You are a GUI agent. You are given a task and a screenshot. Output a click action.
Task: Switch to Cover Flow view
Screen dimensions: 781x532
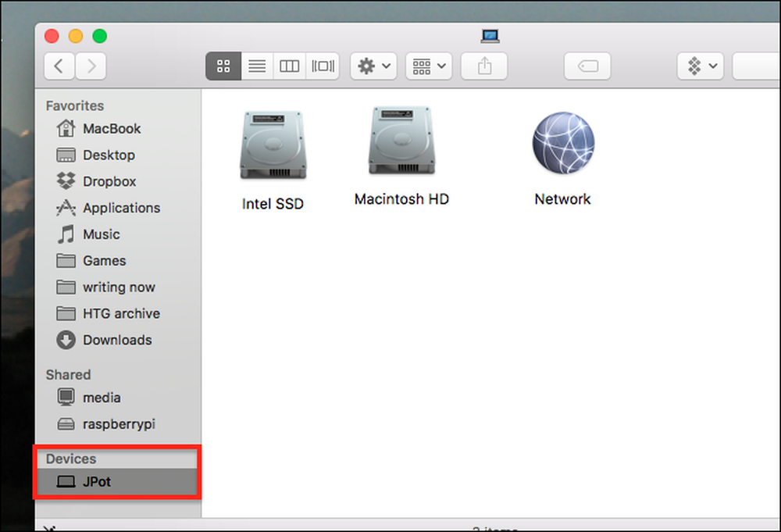coord(323,66)
